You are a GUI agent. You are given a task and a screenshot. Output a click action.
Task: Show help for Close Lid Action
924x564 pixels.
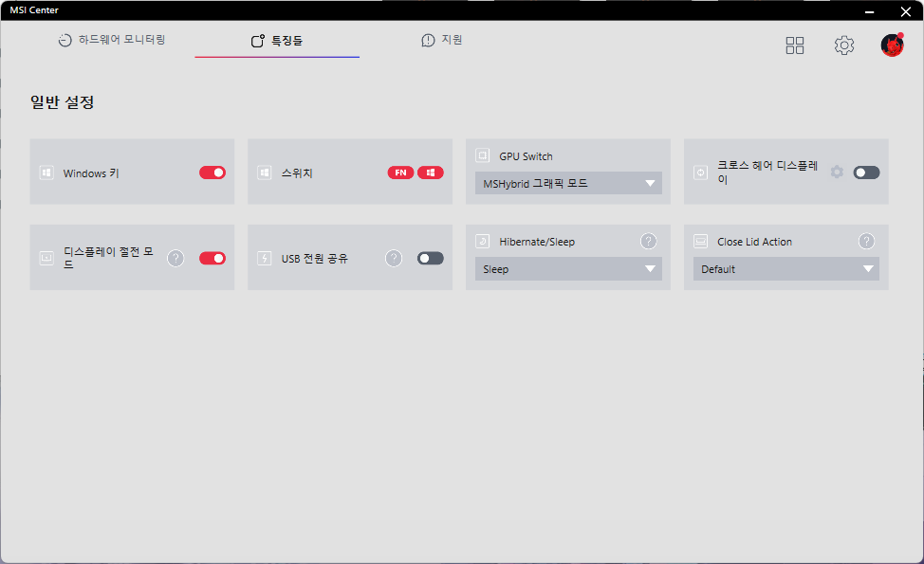coord(866,241)
